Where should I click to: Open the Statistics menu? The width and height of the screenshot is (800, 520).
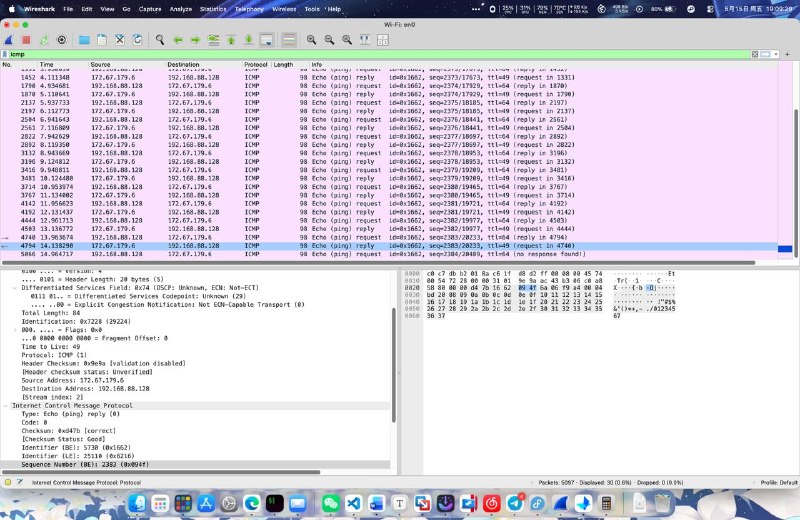(213, 9)
